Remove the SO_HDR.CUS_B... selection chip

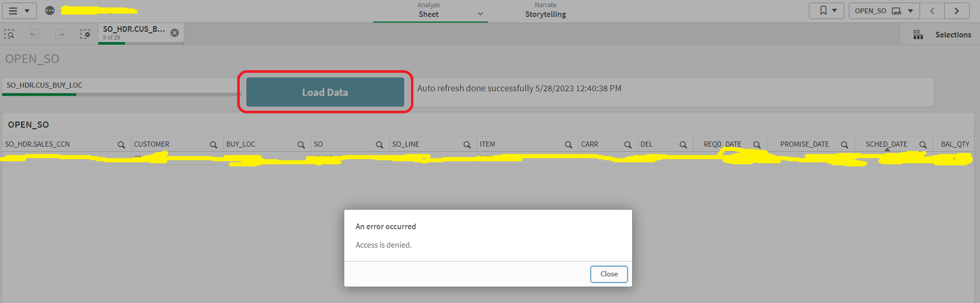click(175, 33)
